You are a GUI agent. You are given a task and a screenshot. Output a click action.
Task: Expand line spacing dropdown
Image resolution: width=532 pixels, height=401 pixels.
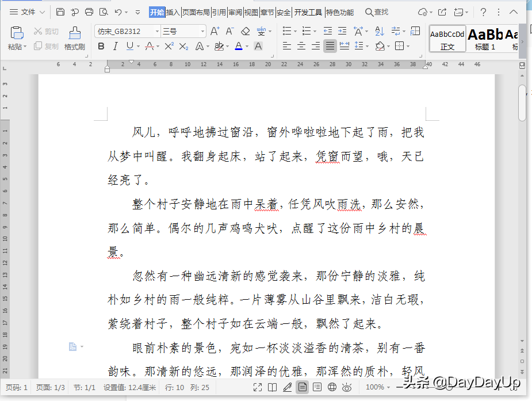[368, 46]
